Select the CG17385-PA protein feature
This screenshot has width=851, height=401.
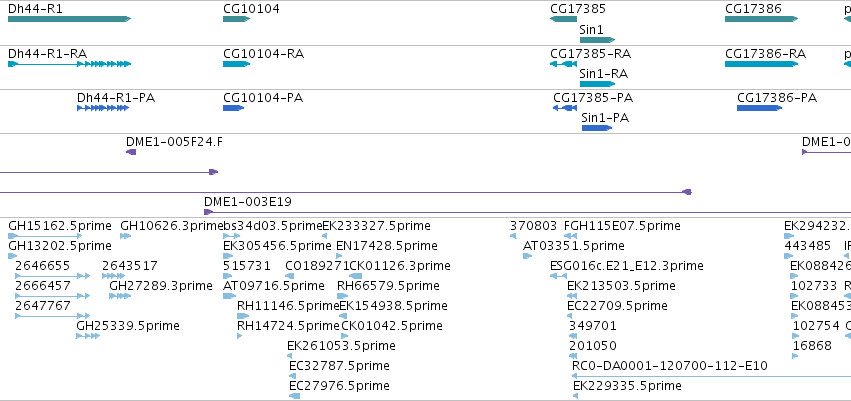565,108
